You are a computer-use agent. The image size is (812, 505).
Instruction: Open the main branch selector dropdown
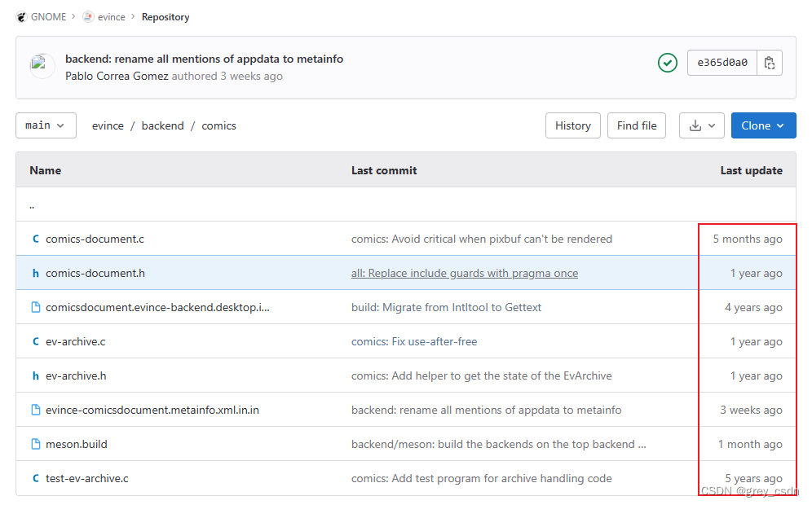click(46, 125)
